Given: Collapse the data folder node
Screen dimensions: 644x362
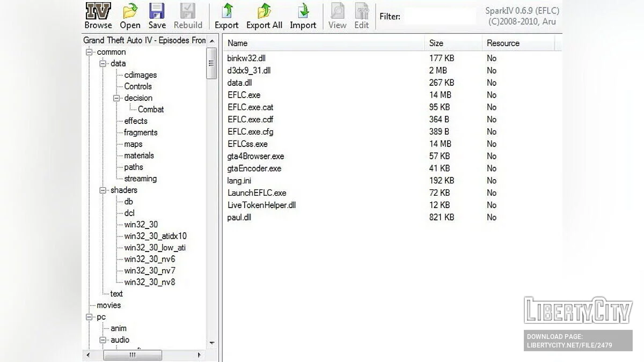Looking at the screenshot, I should coord(103,63).
